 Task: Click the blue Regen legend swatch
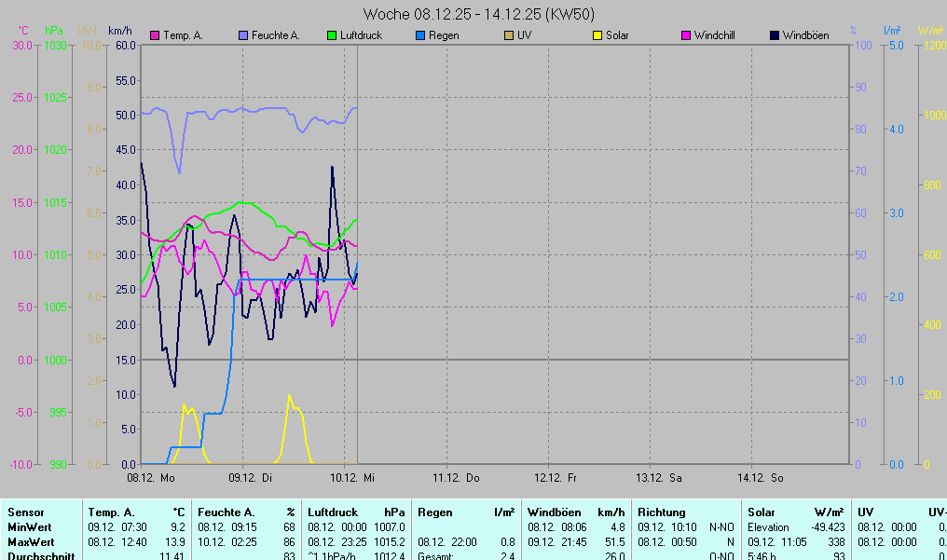point(421,35)
